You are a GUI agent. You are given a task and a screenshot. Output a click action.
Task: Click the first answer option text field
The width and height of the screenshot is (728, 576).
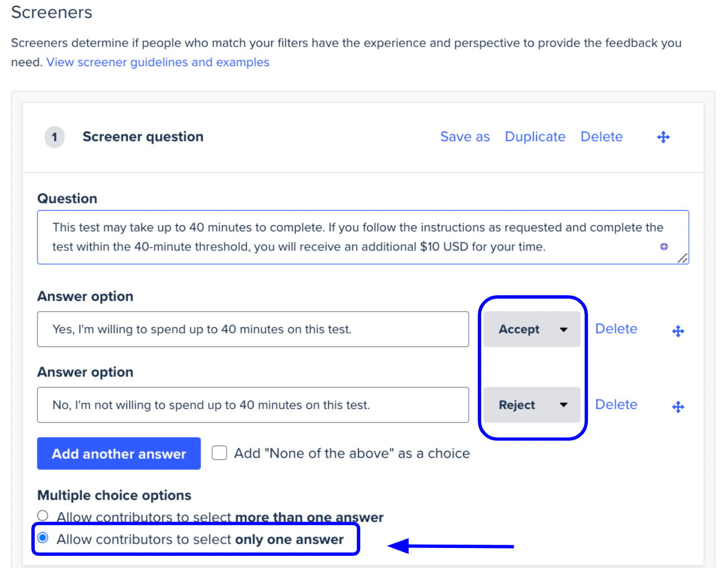click(x=252, y=329)
